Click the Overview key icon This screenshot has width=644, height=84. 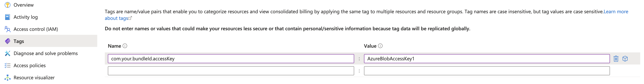8,5
